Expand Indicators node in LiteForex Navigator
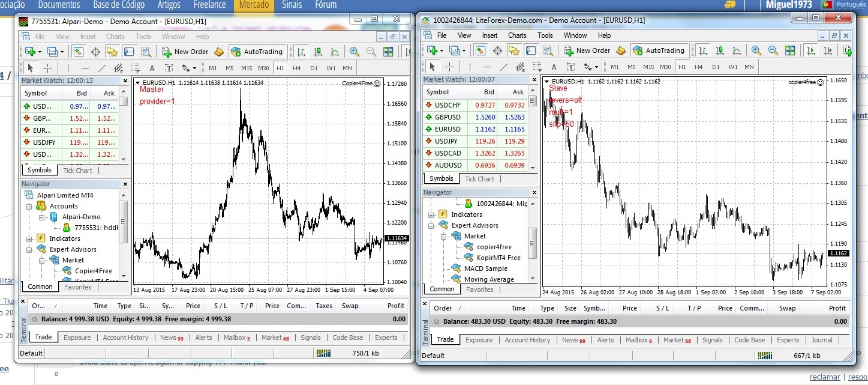 click(431, 214)
